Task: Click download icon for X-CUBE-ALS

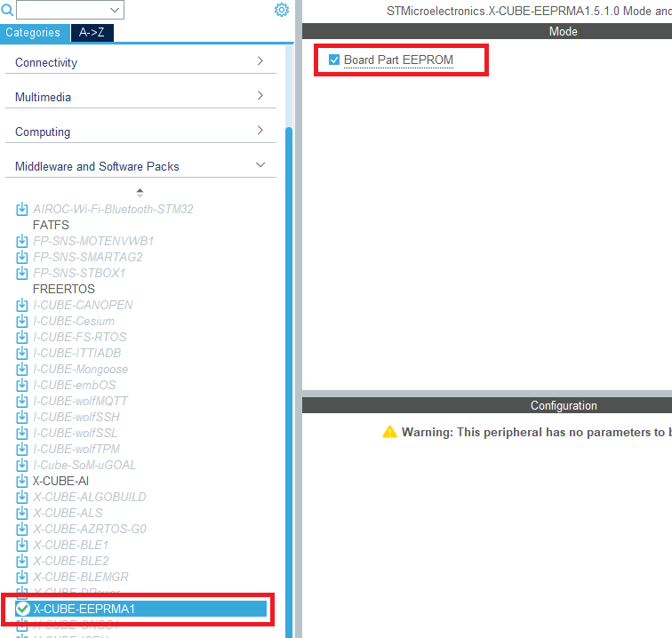Action: [x=22, y=513]
